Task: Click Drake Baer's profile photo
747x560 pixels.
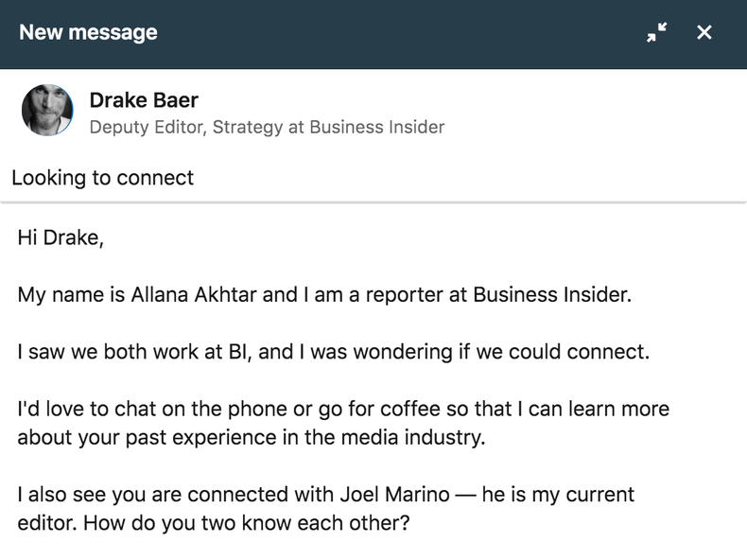Action: coord(47,111)
